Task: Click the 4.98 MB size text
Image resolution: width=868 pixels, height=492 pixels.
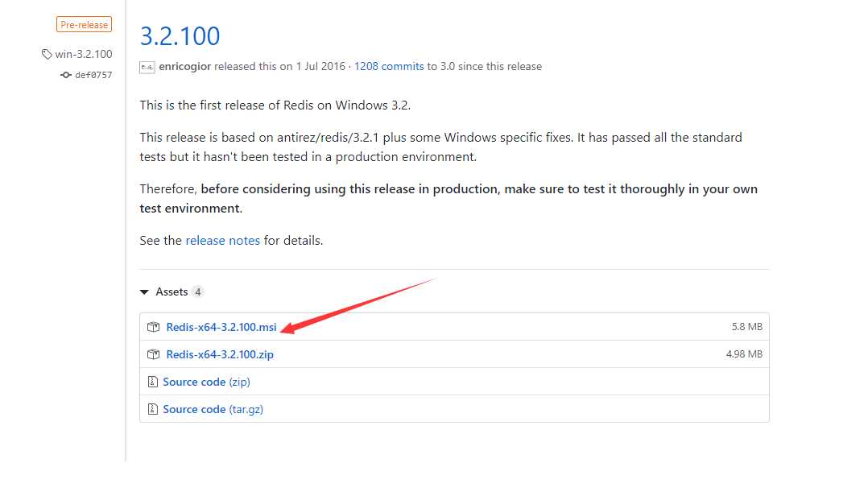Action: pos(744,354)
